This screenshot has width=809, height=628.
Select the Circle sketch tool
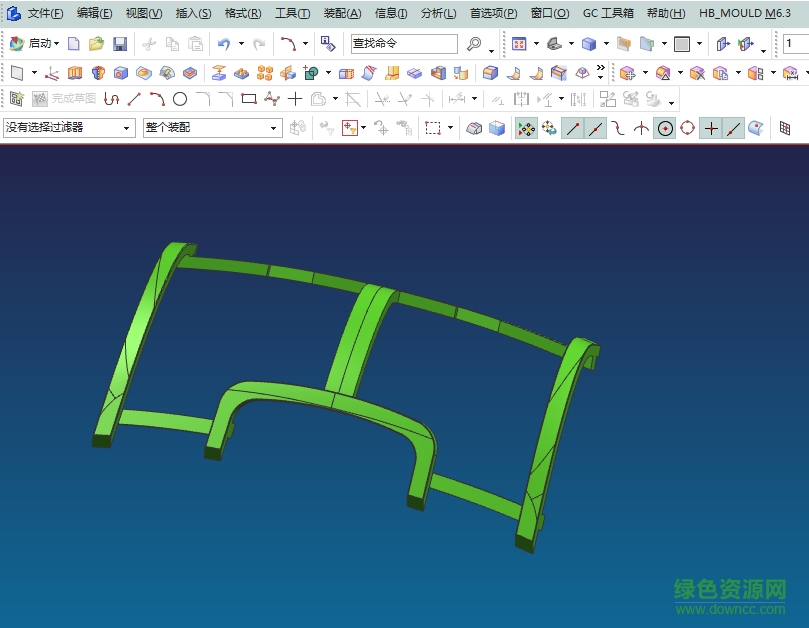[x=180, y=99]
